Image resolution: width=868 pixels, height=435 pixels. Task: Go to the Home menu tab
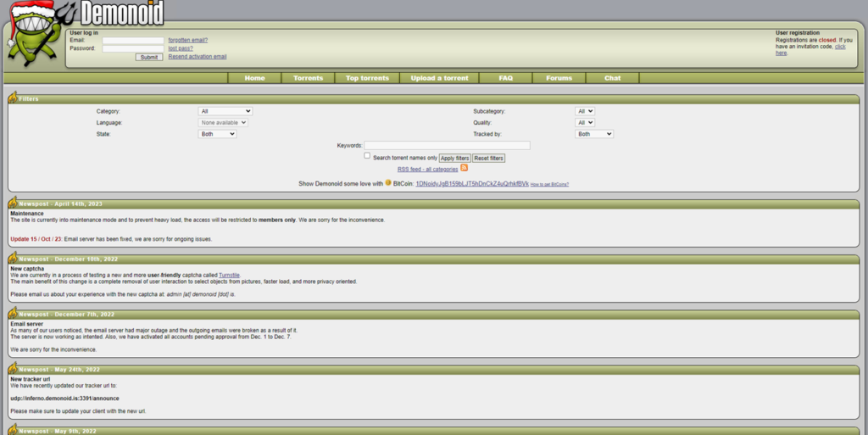254,78
